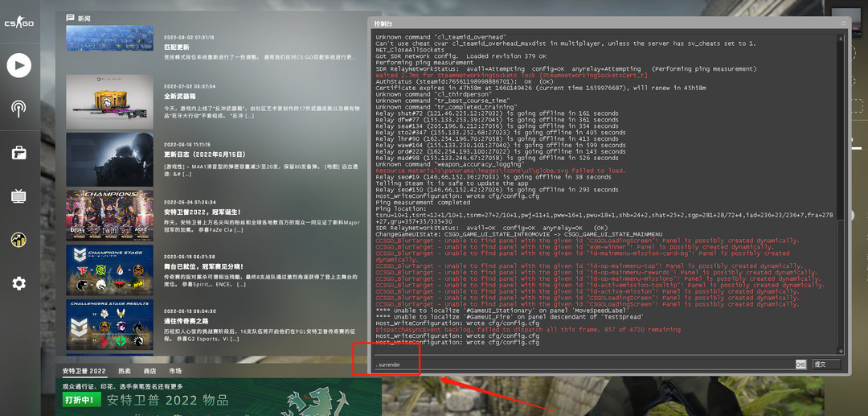This screenshot has width=868, height=416.
Task: Click news date 2022-05-24 07:26:34
Action: pos(190,202)
